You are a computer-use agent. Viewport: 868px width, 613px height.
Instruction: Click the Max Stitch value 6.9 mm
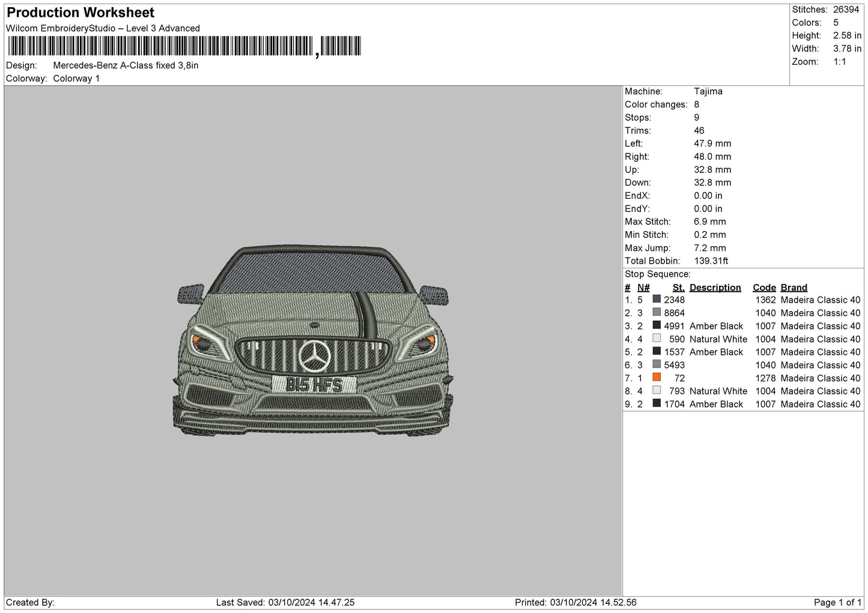[710, 222]
